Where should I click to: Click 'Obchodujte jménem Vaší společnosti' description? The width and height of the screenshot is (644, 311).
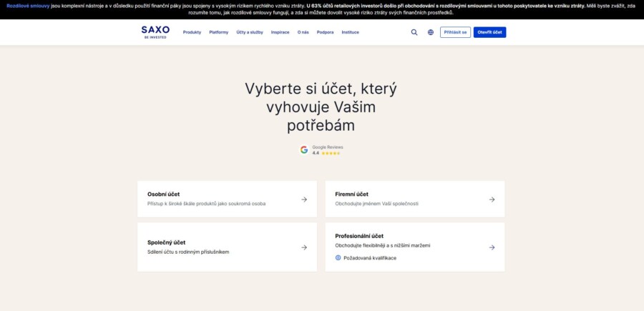click(376, 204)
